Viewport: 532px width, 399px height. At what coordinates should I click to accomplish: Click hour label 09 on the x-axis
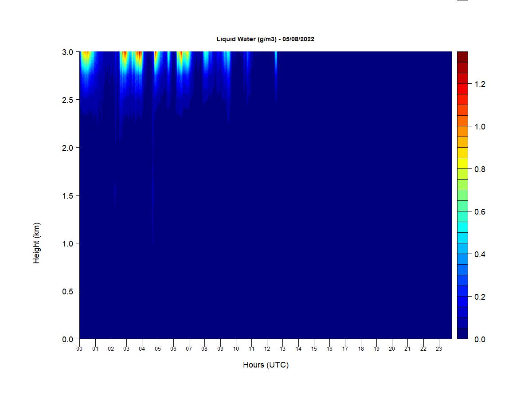click(220, 349)
